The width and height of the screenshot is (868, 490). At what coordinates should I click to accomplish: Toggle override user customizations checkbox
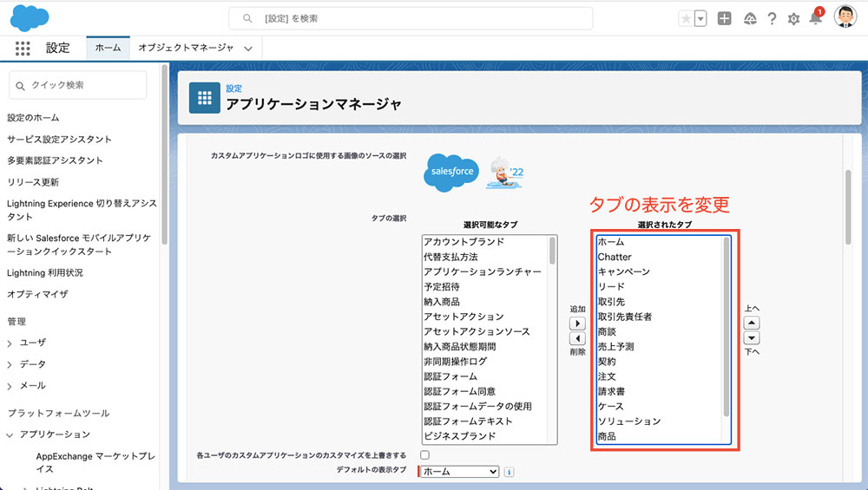(424, 455)
